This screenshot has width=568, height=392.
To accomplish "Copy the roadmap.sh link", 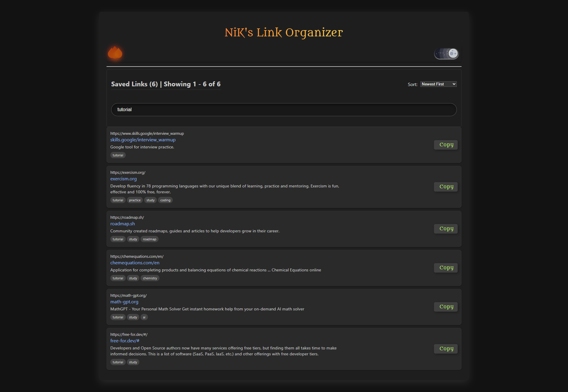I will coord(446,229).
